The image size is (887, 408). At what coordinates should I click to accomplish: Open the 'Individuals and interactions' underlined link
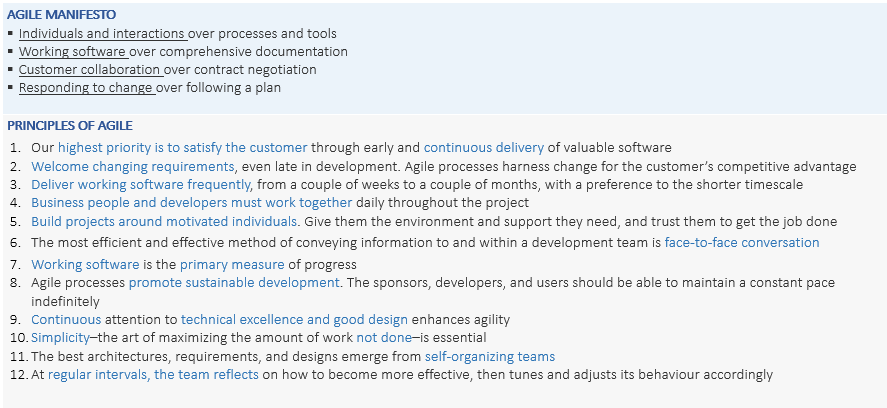pos(101,34)
